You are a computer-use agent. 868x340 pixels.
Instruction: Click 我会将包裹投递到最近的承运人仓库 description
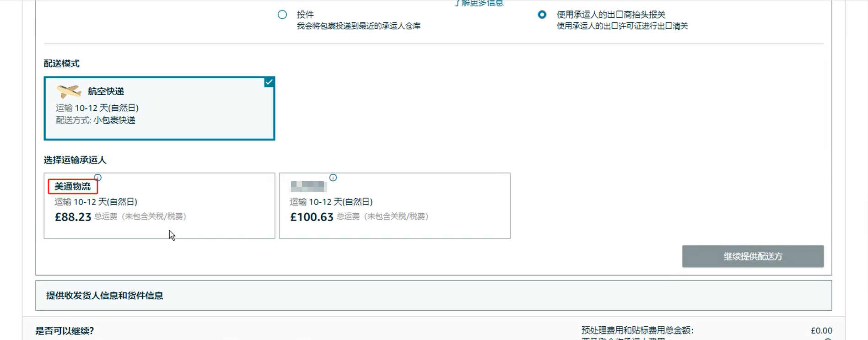point(358,26)
